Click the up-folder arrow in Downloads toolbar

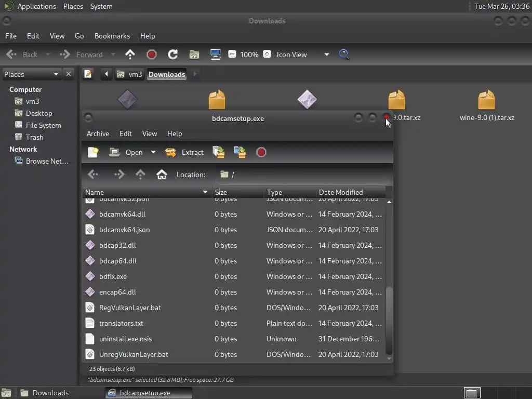coord(130,55)
